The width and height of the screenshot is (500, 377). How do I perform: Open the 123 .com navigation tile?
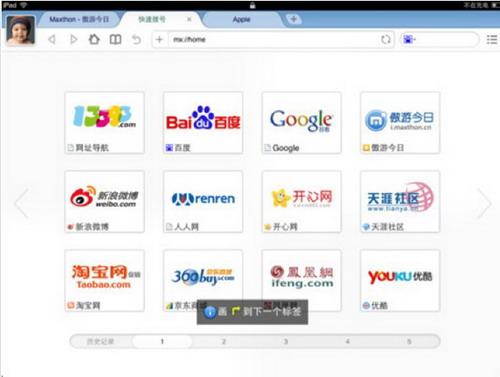(x=104, y=123)
